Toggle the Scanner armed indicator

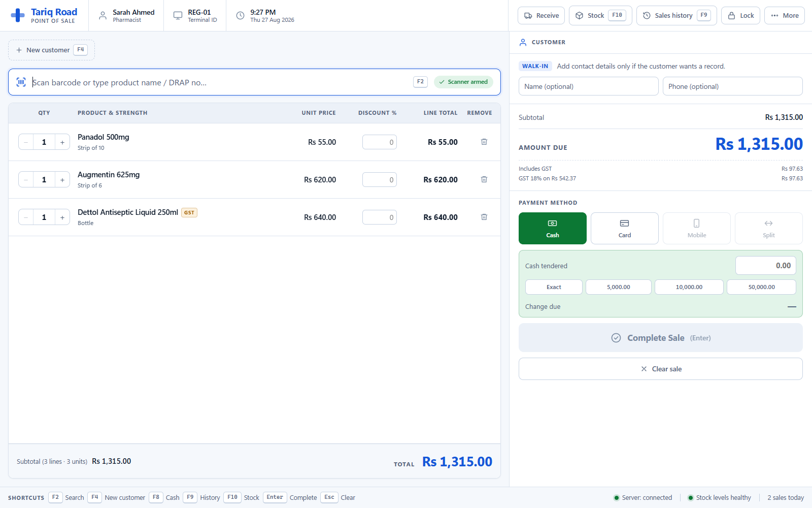pyautogui.click(x=463, y=82)
